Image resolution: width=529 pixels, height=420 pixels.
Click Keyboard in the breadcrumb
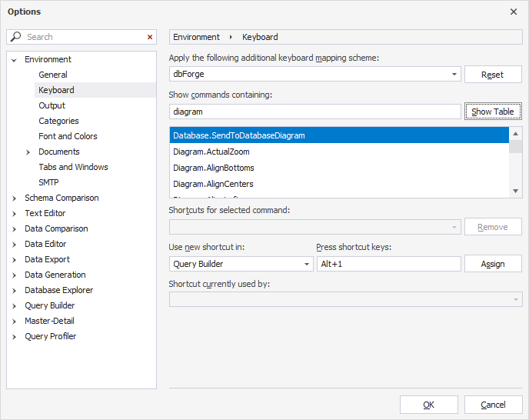pyautogui.click(x=260, y=37)
